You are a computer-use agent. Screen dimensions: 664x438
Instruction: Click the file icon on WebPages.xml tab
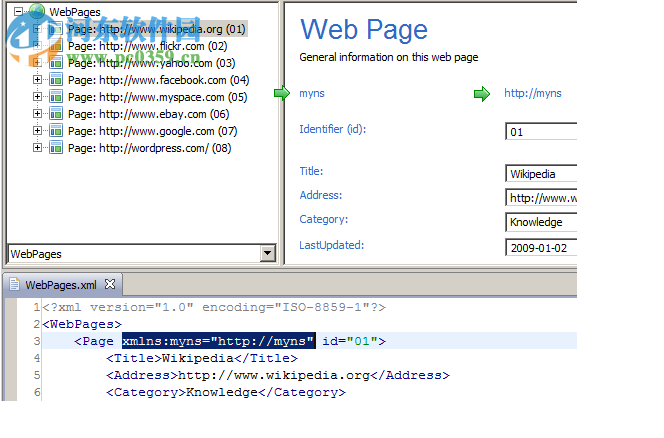pos(14,284)
